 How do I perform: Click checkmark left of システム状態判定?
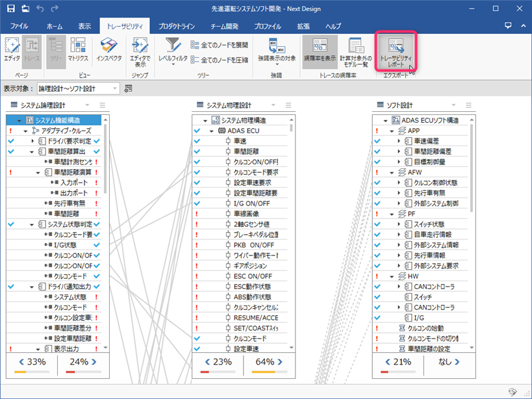pyautogui.click(x=11, y=224)
